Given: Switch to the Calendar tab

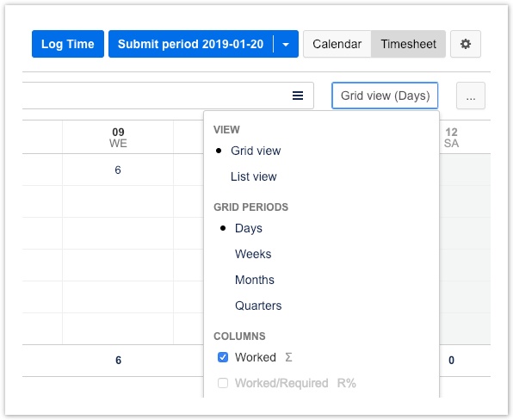Looking at the screenshot, I should (337, 44).
